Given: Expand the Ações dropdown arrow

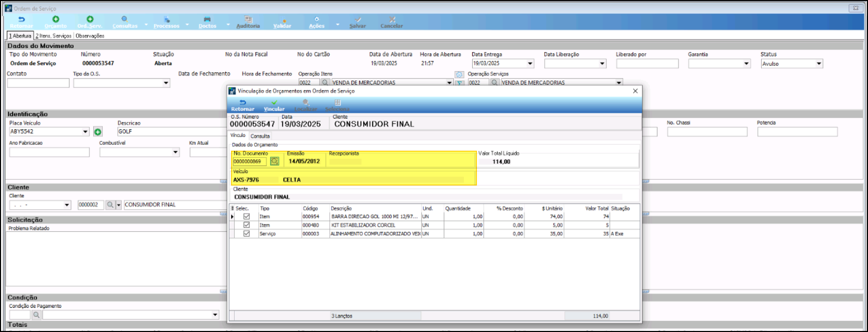Looking at the screenshot, I should pyautogui.click(x=337, y=24).
